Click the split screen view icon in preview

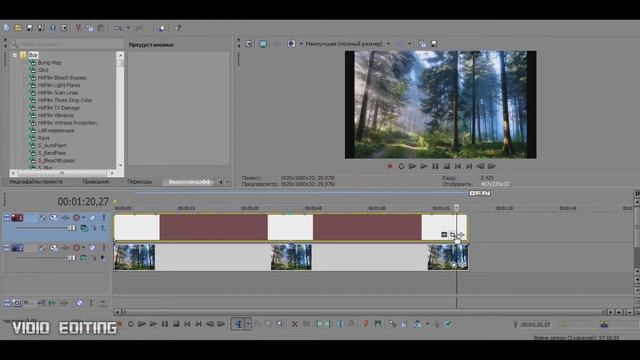(291, 44)
